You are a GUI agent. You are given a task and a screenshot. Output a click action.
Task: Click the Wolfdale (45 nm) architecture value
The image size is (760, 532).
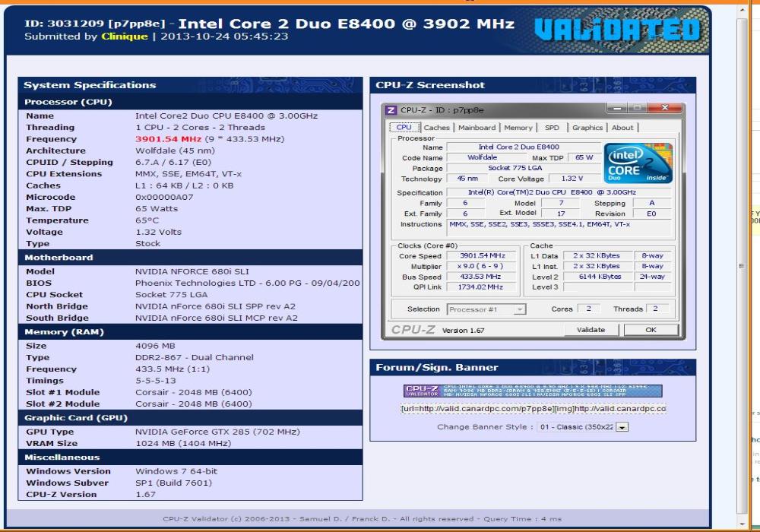coord(175,150)
